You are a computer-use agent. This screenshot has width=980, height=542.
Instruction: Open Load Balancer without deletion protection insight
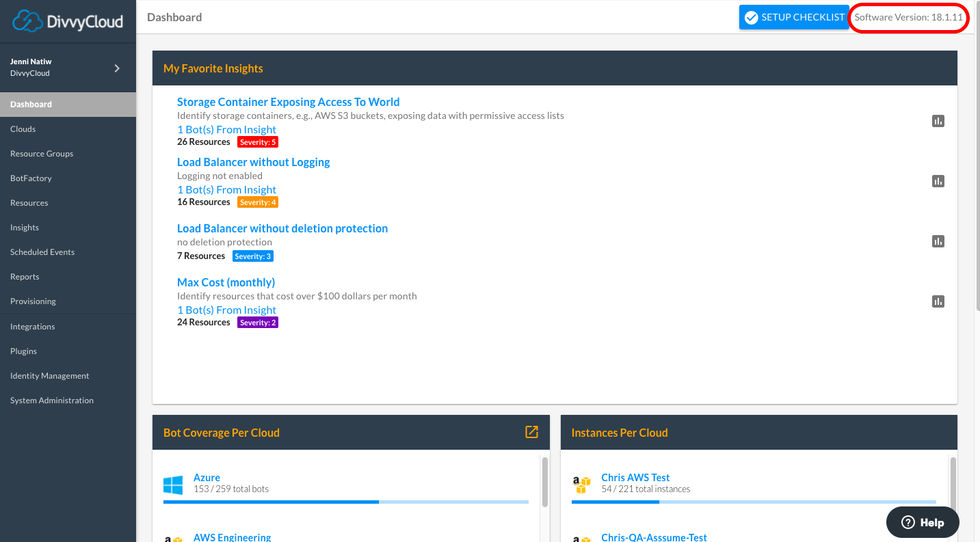point(282,228)
